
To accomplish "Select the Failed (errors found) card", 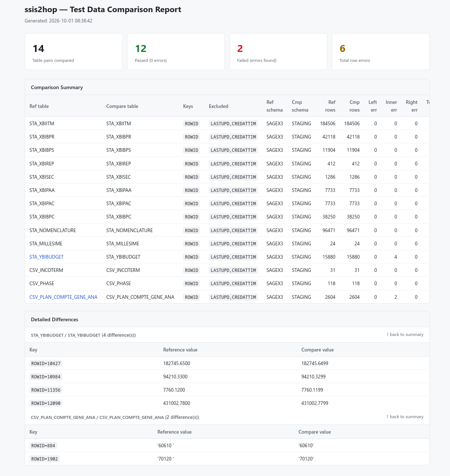I will (278, 52).
